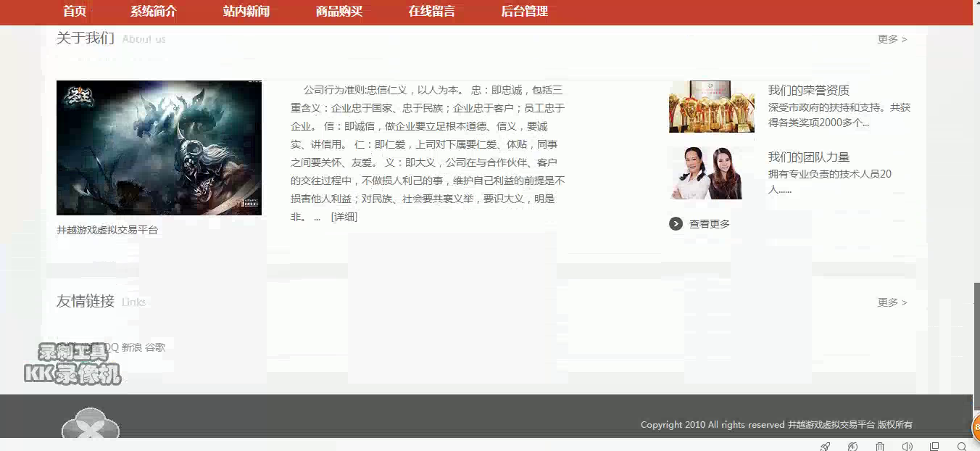Click the rocket accelerator icon in status bar
This screenshot has width=980, height=451.
(x=825, y=446)
